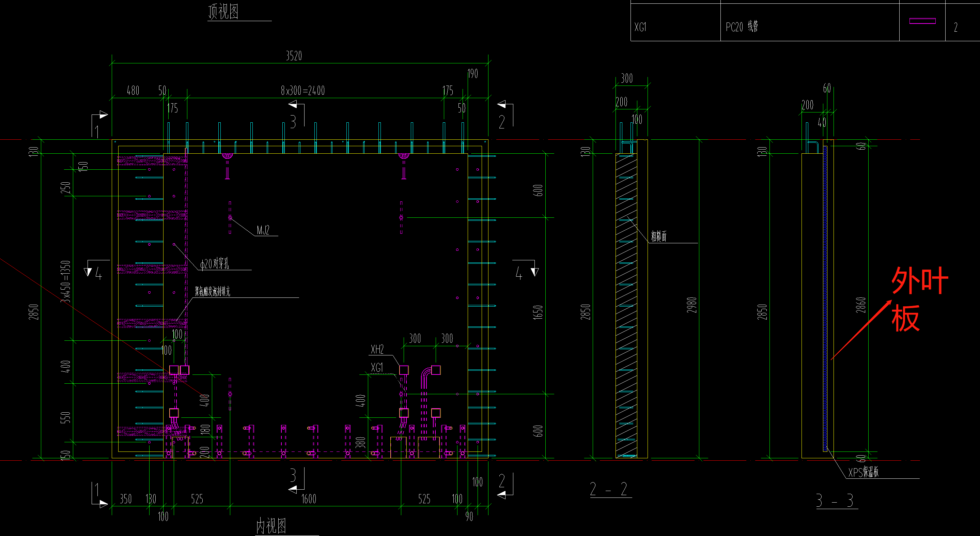The height and width of the screenshot is (536, 980).
Task: Click the 聚氨酯发泡剂填充 note
Action: pyautogui.click(x=213, y=292)
